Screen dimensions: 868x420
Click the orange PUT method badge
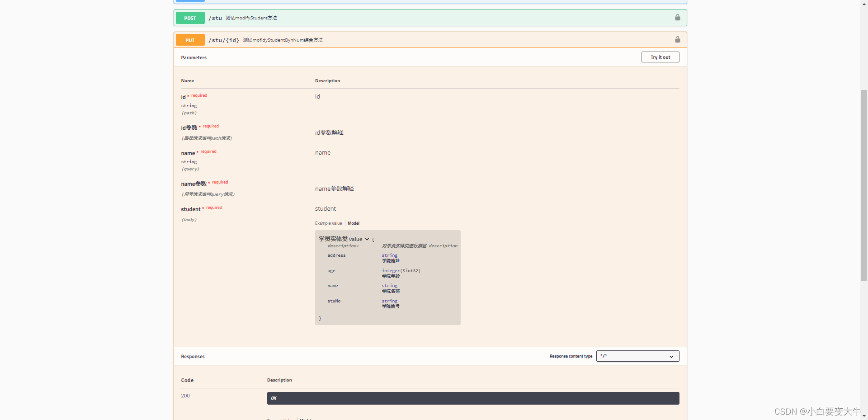[190, 40]
